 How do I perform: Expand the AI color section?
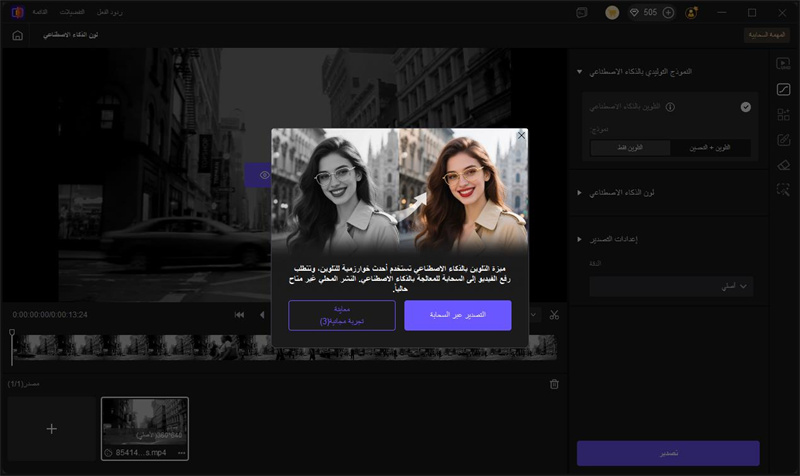coord(579,191)
